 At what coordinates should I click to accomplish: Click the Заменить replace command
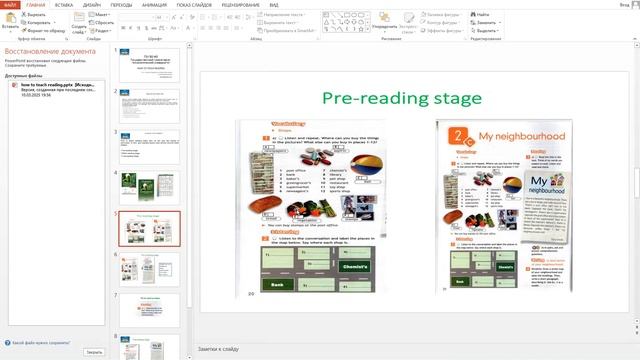coord(485,22)
